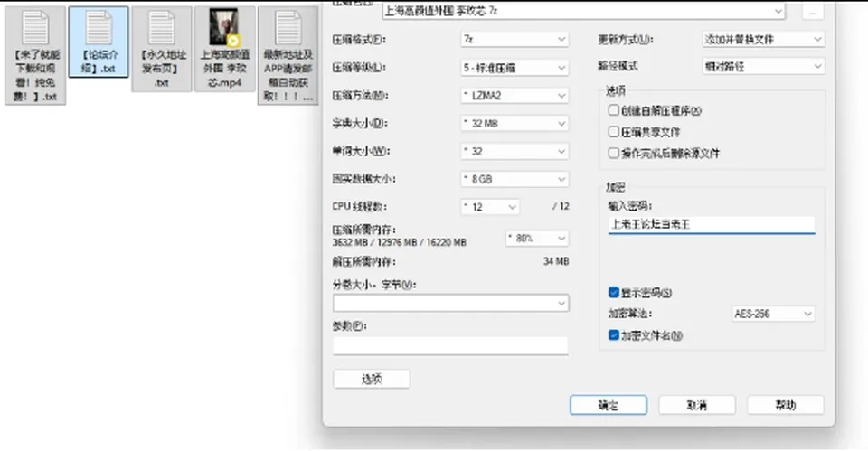This screenshot has width=868, height=451.
Task: Click the "/ 12" thread count text
Action: [561, 206]
